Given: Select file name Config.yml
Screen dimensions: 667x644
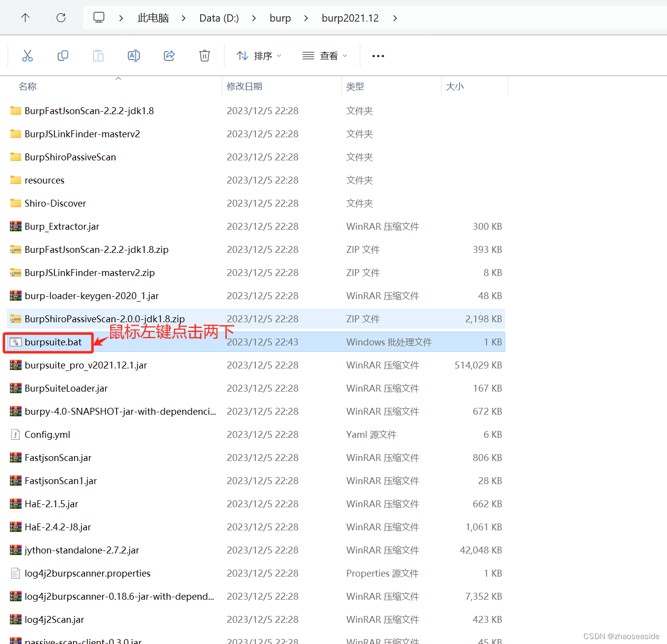Looking at the screenshot, I should 47,434.
